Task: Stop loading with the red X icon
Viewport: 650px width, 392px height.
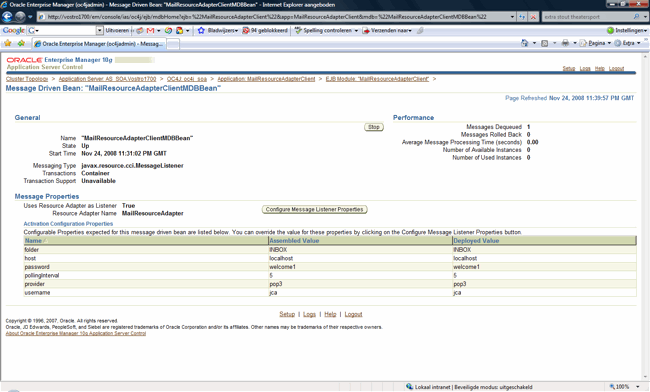Action: pyautogui.click(x=533, y=17)
